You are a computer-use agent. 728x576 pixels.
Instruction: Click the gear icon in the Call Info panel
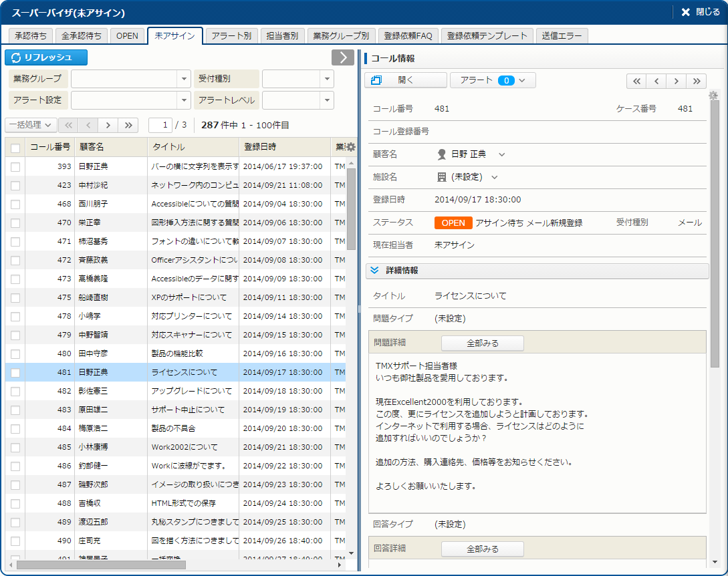(x=713, y=96)
